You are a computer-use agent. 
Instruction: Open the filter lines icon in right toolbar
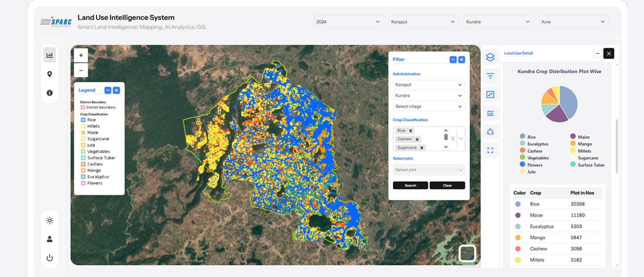(x=490, y=76)
